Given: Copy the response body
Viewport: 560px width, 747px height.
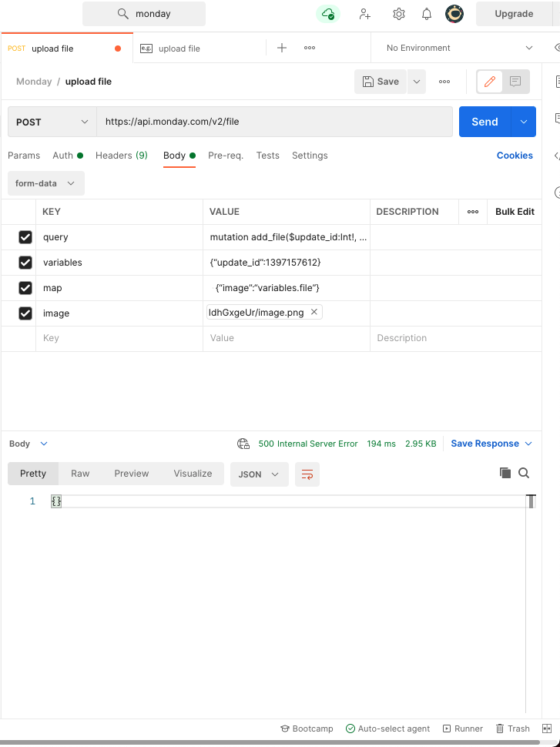Looking at the screenshot, I should (x=505, y=474).
